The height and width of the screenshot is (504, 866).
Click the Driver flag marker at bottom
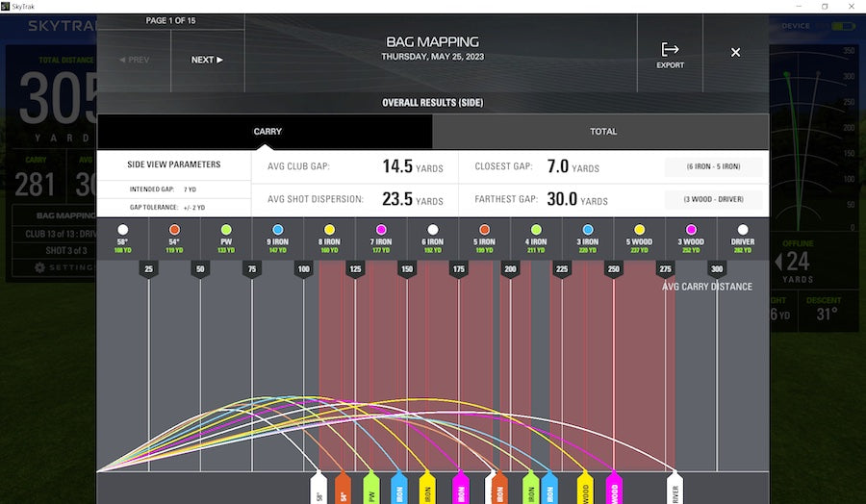tap(675, 488)
